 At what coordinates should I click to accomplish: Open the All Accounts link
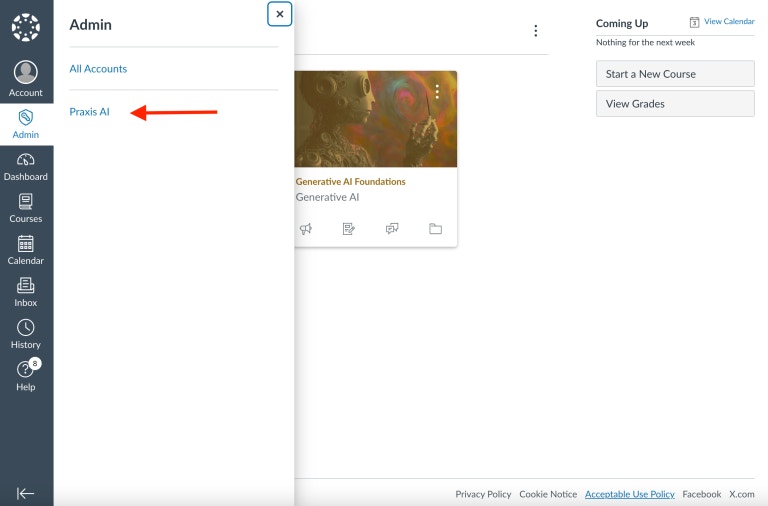coord(98,69)
